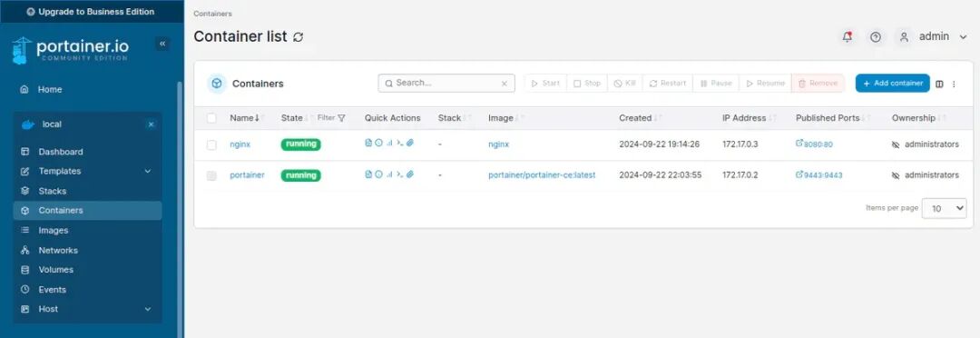Screen dimensions: 980x338
Task: Sort the table by Ownership column
Action: tap(918, 118)
